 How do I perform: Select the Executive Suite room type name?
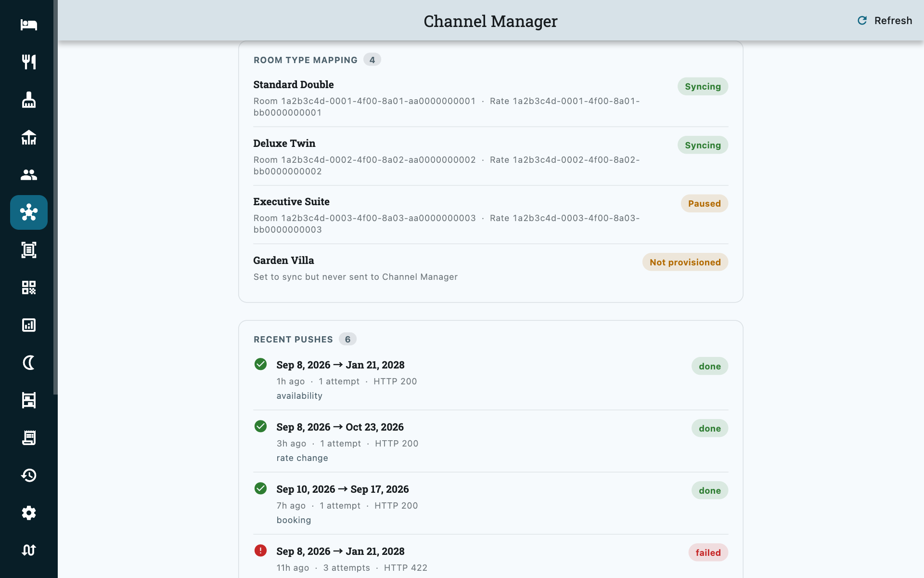coord(292,202)
